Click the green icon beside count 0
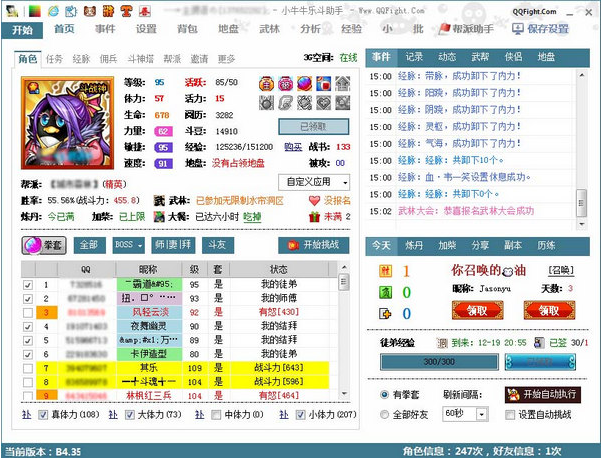The image size is (602, 458). pyautogui.click(x=385, y=293)
